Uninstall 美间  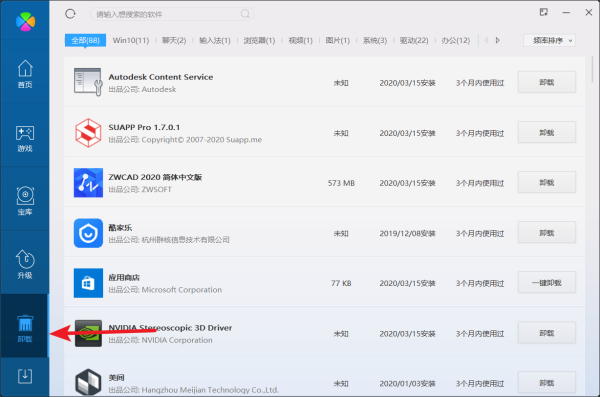546,382
